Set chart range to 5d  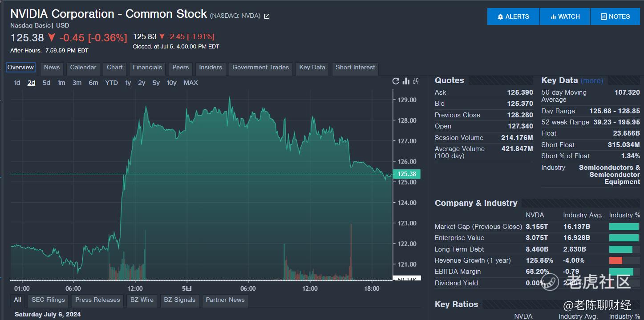point(46,83)
